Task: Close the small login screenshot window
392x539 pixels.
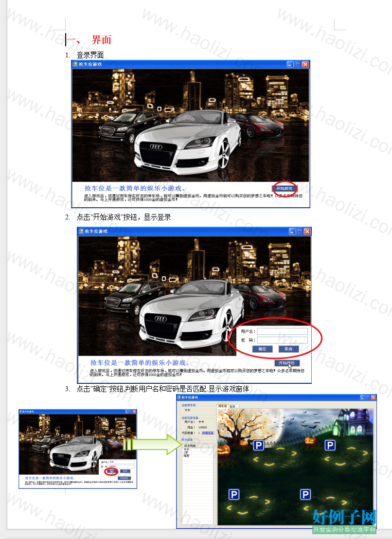Action: tap(135, 412)
